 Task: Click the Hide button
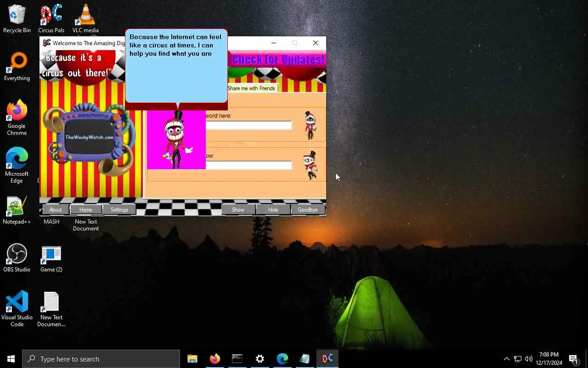pos(273,210)
